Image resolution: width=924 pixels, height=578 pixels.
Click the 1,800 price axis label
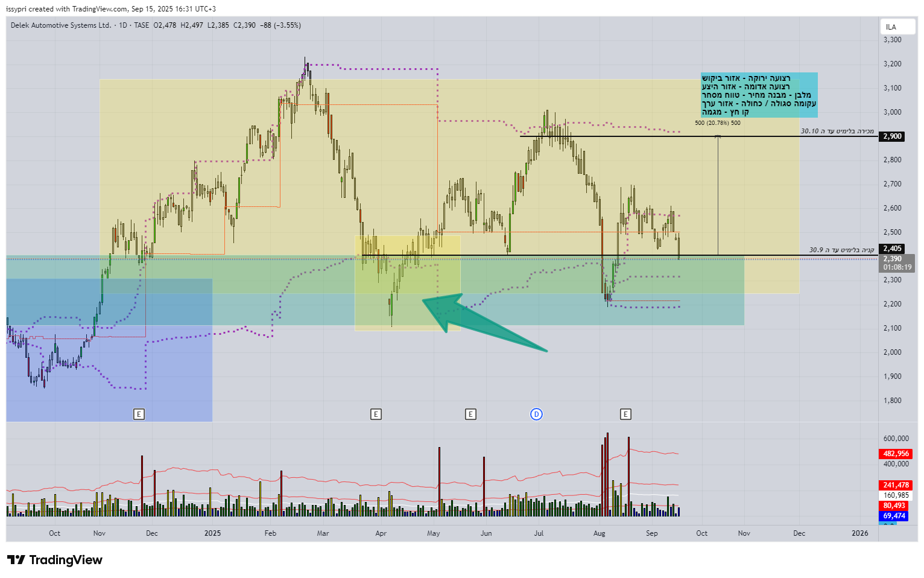point(893,401)
